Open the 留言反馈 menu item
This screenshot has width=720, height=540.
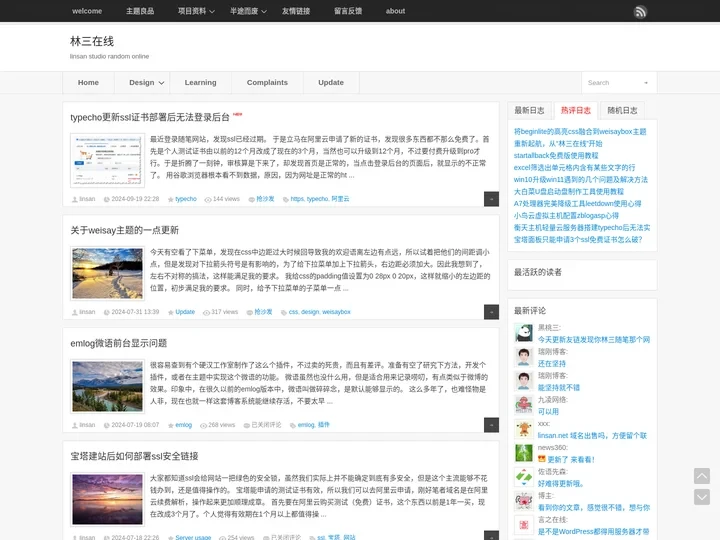[x=348, y=11]
